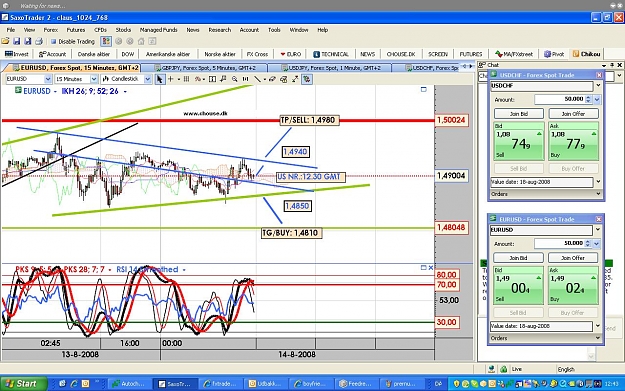Open the trendline tool dropdown arrow
The width and height of the screenshot is (625, 391).
264,79
